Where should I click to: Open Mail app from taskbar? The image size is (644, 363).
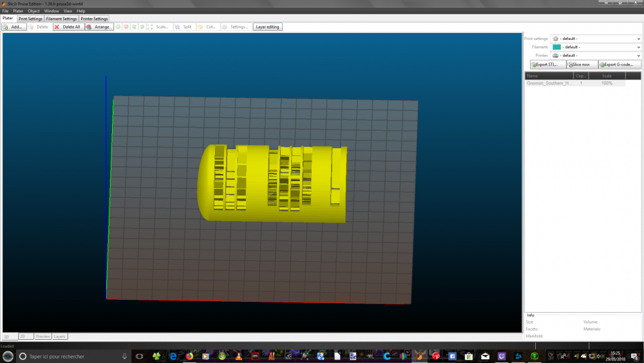(485, 356)
